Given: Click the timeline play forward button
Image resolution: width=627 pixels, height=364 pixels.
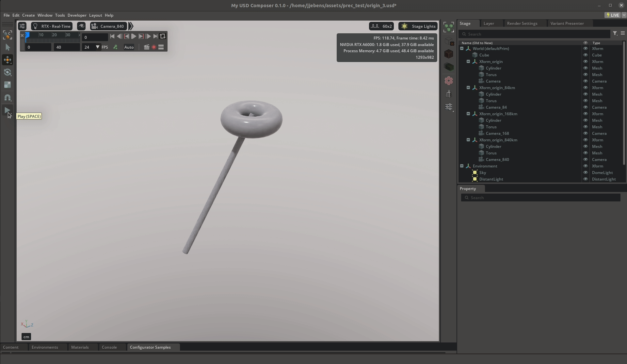Looking at the screenshot, I should (134, 36).
